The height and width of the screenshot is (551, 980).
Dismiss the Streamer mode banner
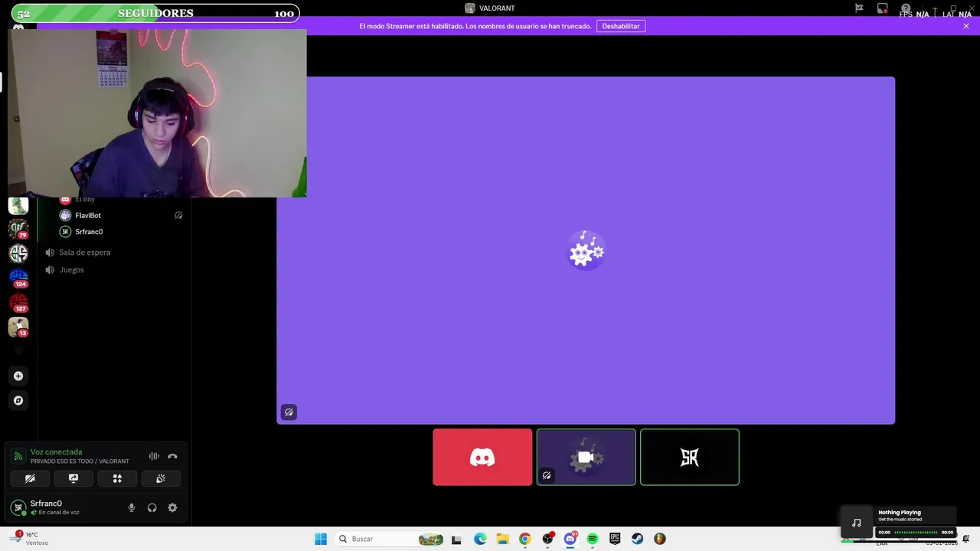[x=966, y=26]
